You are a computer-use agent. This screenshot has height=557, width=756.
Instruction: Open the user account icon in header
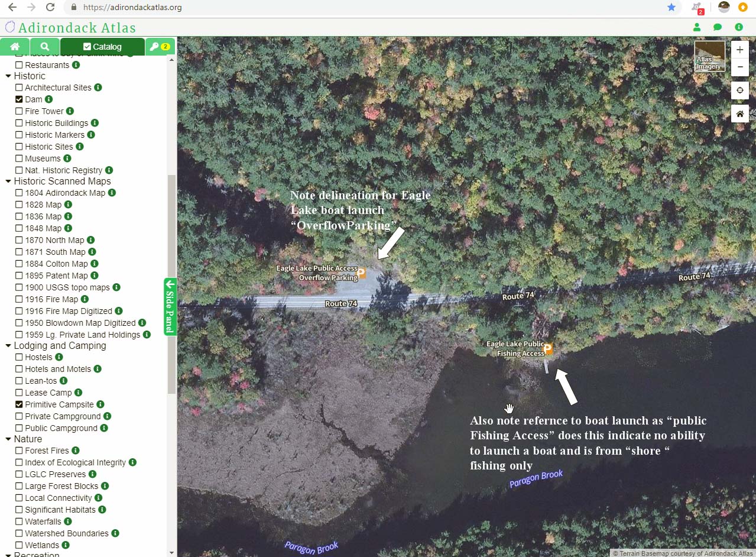click(x=696, y=27)
